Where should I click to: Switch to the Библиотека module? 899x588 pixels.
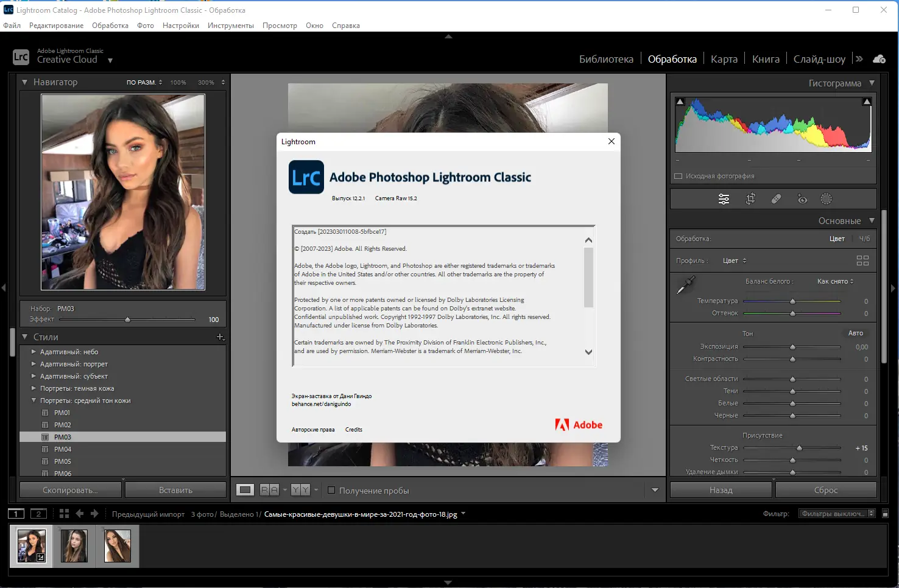pos(605,59)
